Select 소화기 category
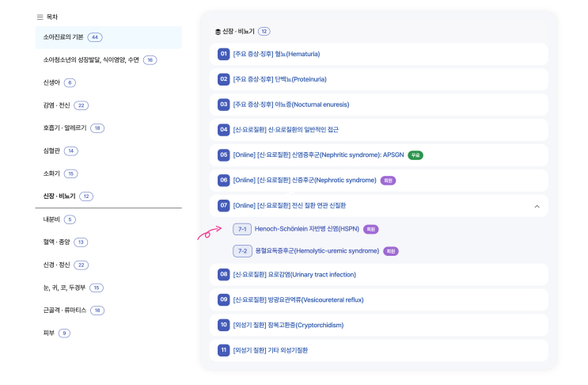This screenshot has height=385, width=588. pos(108,173)
